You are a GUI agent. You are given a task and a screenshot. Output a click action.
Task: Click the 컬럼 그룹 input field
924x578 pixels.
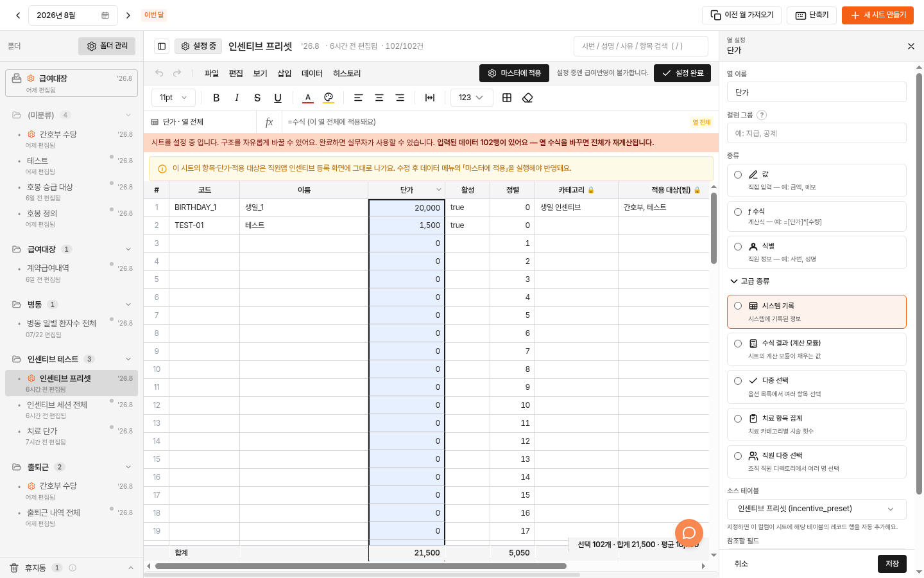[817, 133]
